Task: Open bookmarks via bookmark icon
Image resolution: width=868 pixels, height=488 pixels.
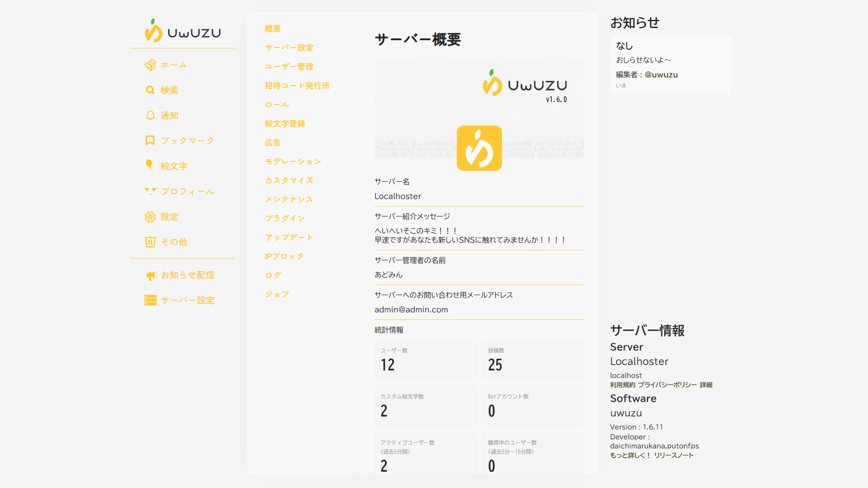Action: [x=150, y=141]
